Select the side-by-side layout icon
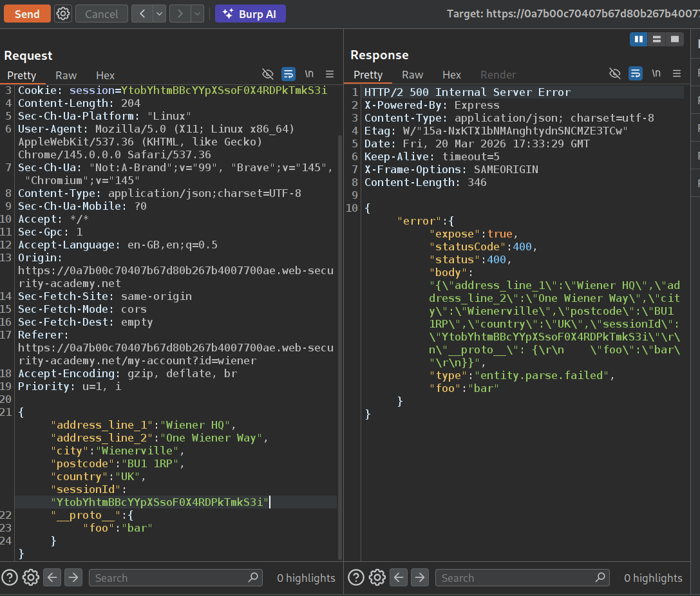Screen dimensions: 700x596 [x=639, y=39]
